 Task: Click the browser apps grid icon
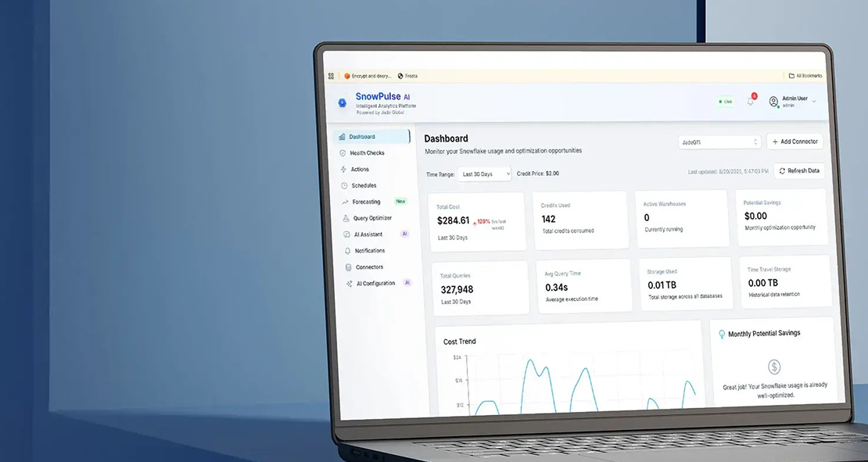pos(331,76)
